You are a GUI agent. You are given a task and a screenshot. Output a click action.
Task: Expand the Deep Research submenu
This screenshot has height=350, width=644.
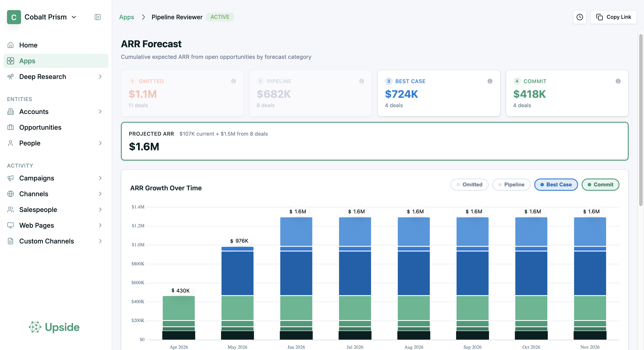coord(100,76)
